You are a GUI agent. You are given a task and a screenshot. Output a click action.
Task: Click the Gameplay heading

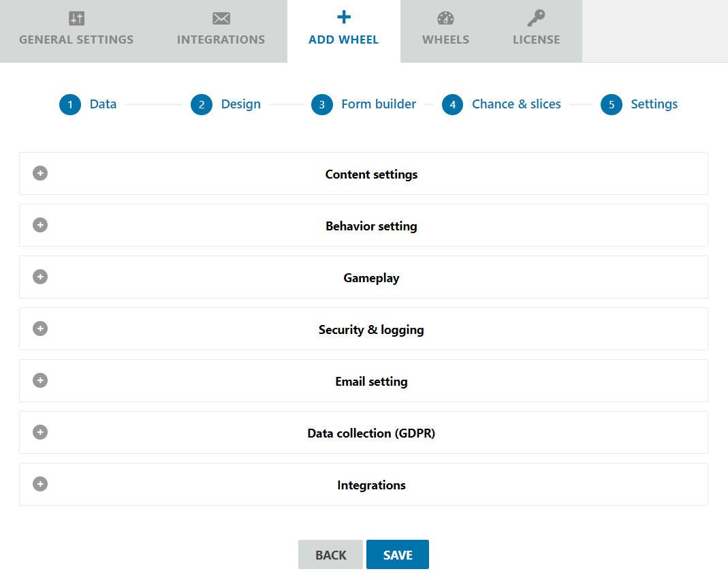coord(371,278)
